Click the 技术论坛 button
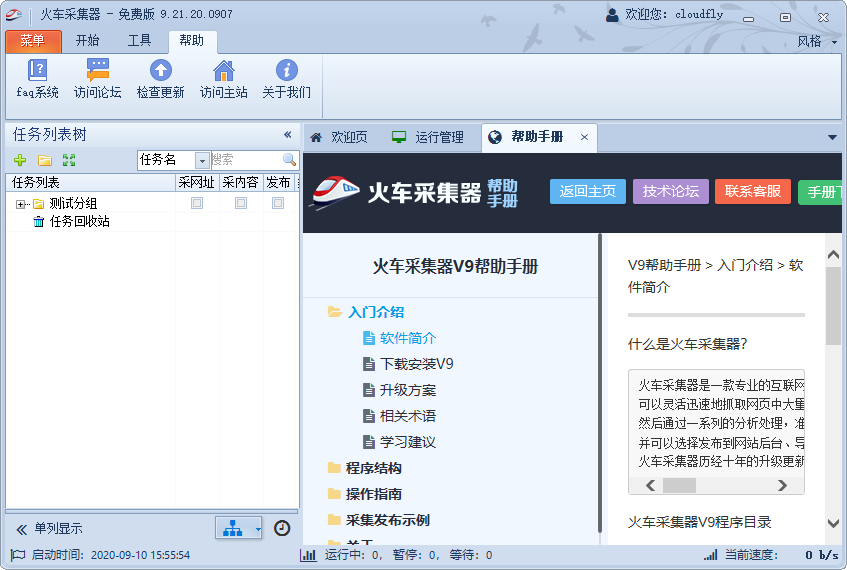847x570 pixels. pyautogui.click(x=671, y=191)
